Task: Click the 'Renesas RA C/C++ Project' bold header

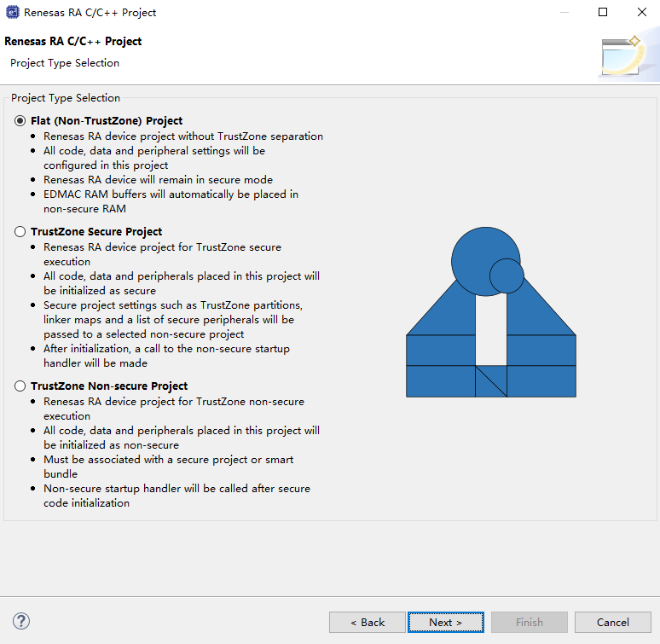Action: tap(72, 41)
